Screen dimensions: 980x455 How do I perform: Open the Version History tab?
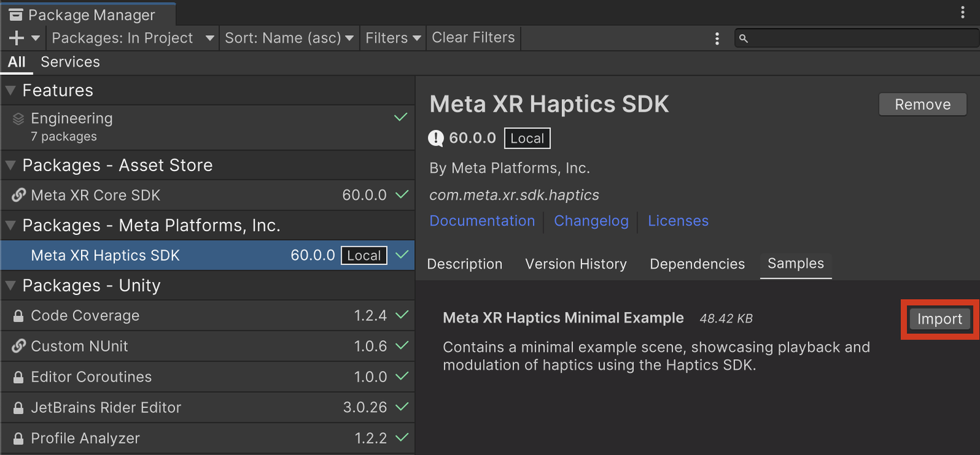click(x=576, y=264)
